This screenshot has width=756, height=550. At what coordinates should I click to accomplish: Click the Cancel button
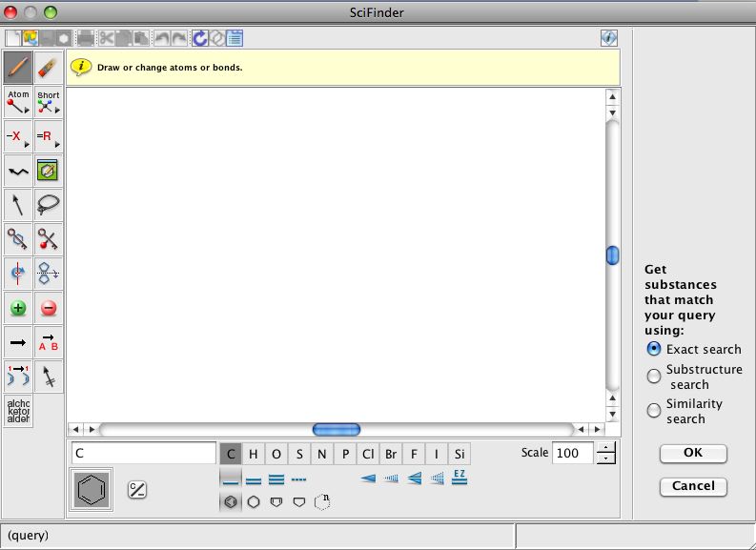pyautogui.click(x=693, y=486)
